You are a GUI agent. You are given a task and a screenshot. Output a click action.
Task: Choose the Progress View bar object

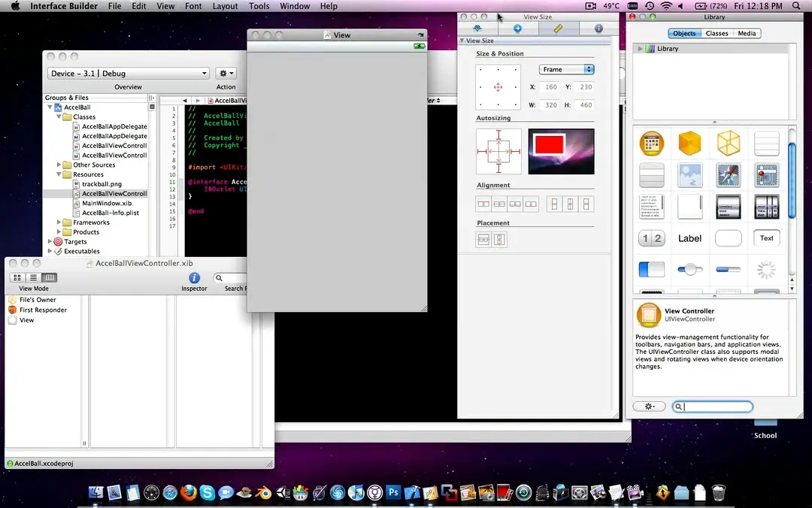(728, 269)
